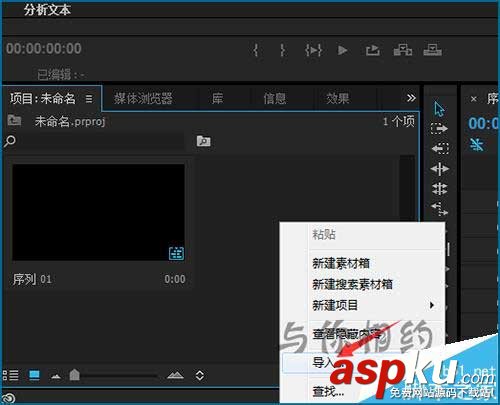
Task: Click the Export Frame icon
Action: click(x=372, y=50)
